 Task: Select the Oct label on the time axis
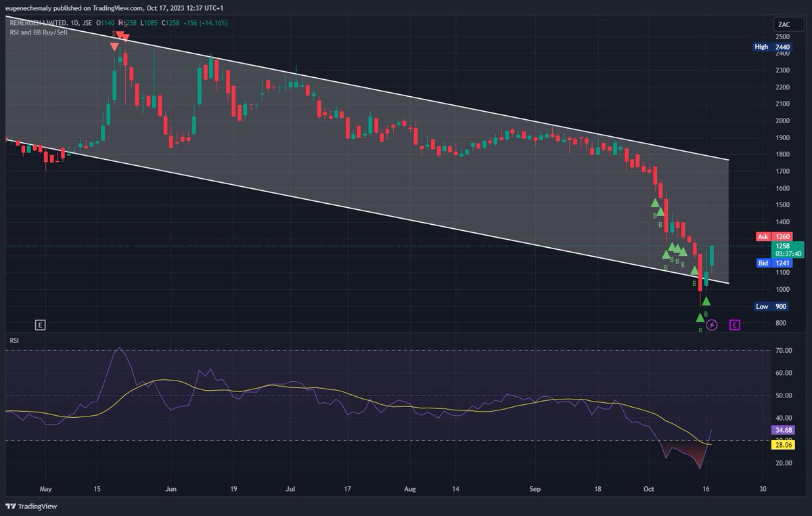649,488
